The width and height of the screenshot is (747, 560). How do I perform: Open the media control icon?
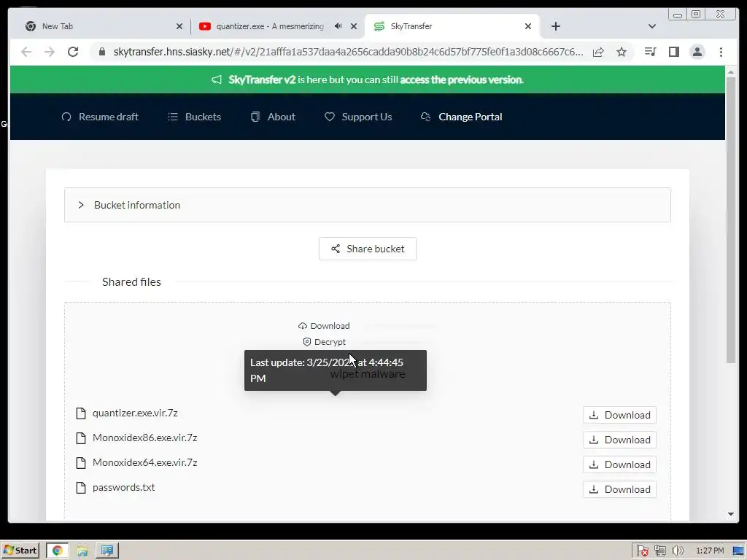[x=650, y=52]
